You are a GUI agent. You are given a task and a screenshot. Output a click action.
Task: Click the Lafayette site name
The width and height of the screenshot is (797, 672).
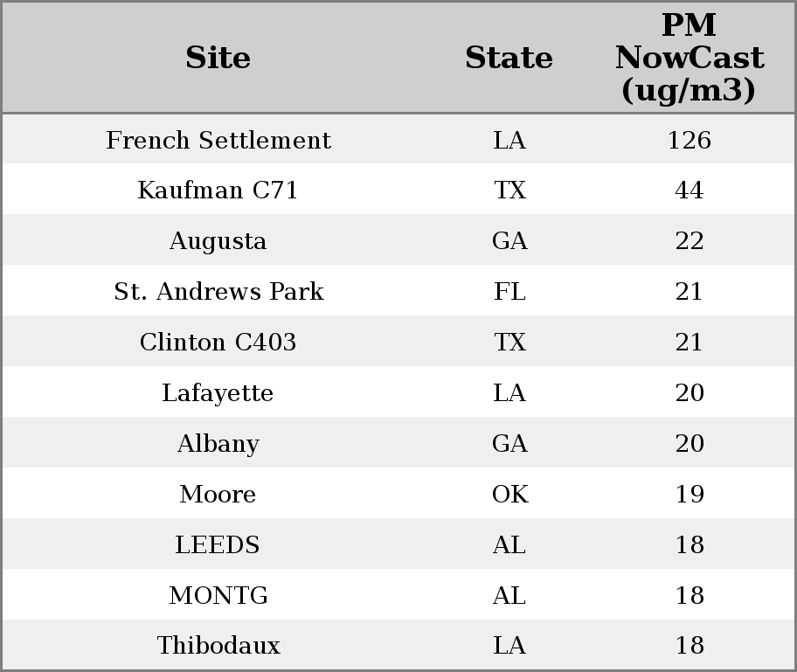218,393
